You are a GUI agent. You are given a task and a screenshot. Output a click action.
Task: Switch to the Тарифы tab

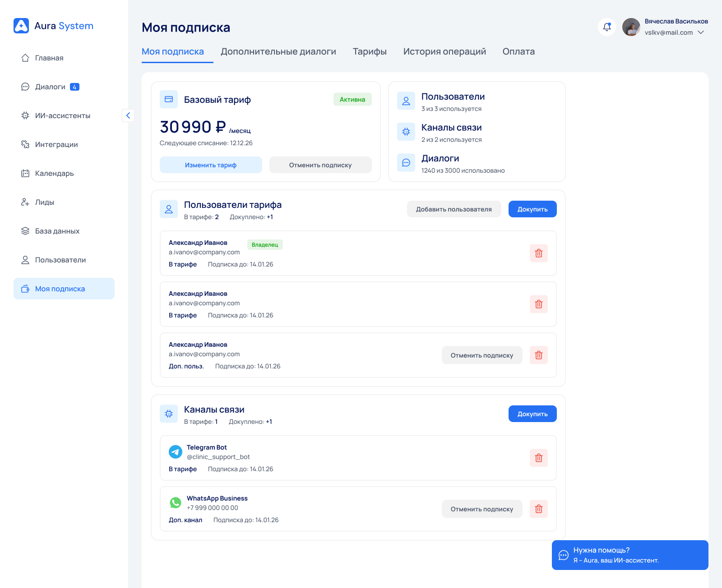pyautogui.click(x=369, y=52)
